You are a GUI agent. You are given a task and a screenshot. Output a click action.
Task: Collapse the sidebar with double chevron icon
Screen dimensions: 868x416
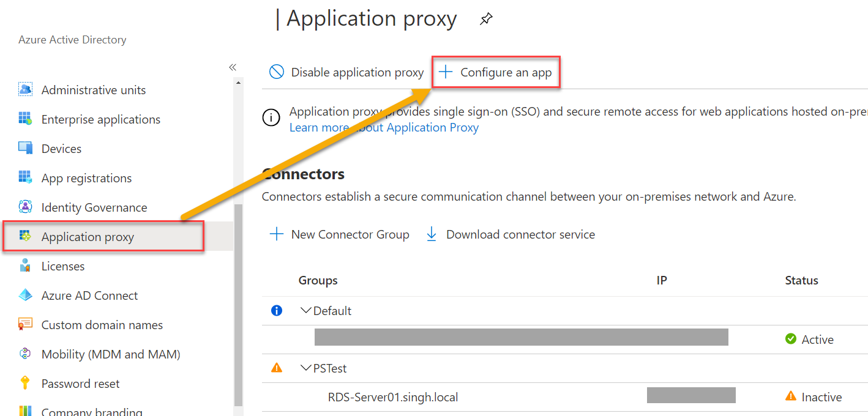pyautogui.click(x=233, y=67)
